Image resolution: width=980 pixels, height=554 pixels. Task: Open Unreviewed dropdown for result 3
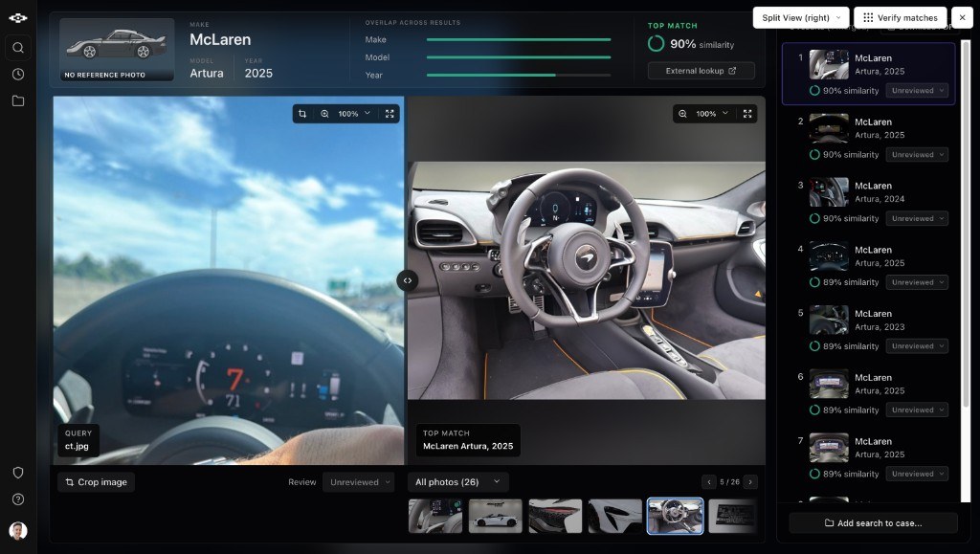point(917,218)
